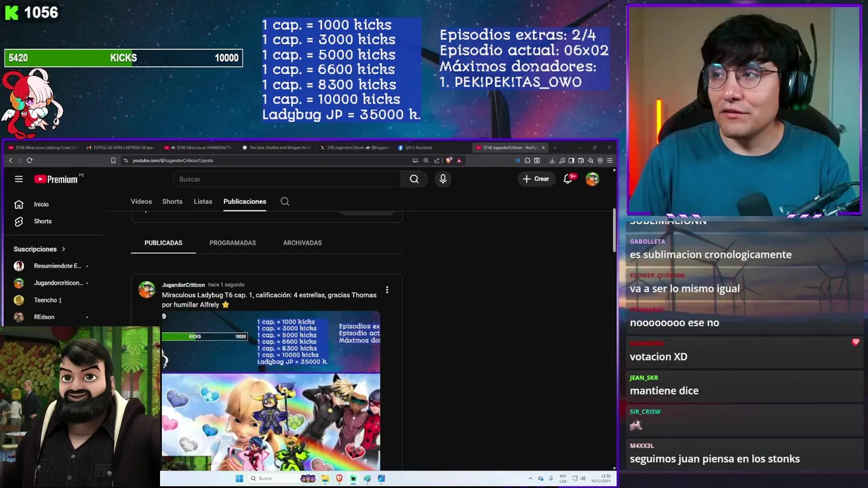Open Teencho :| subscription channel
868x488 pixels.
(47, 300)
